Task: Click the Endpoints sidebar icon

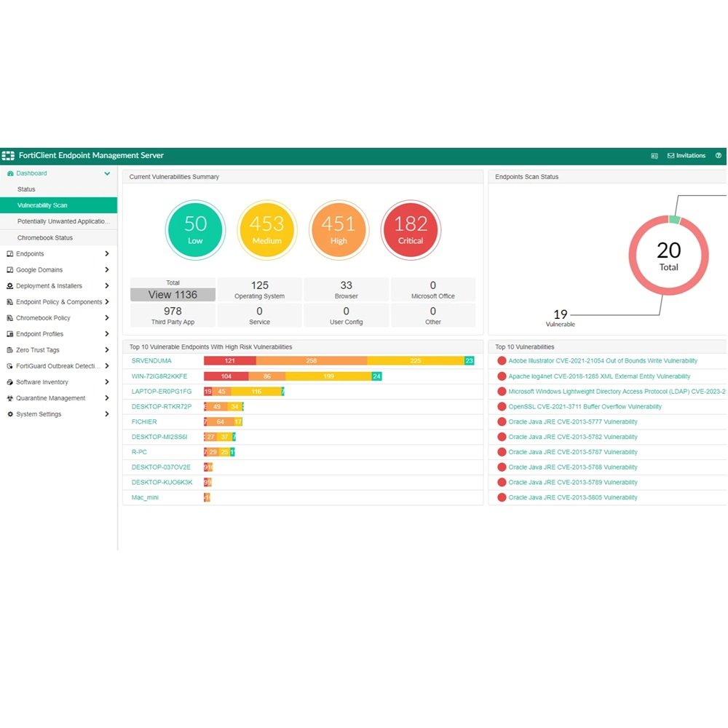Action: (x=9, y=254)
